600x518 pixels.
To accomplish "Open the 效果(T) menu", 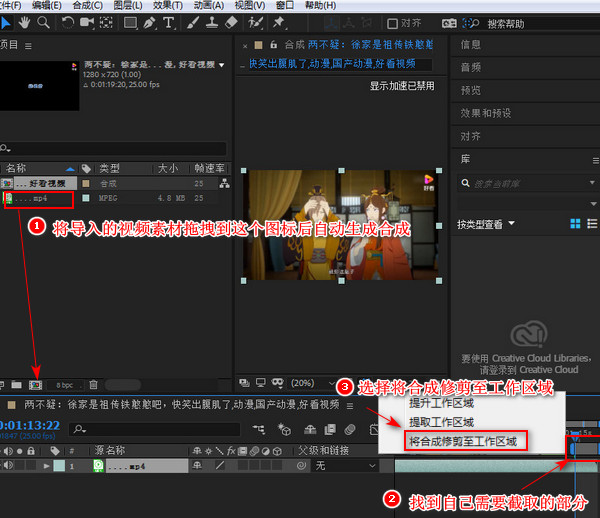I will [x=168, y=5].
